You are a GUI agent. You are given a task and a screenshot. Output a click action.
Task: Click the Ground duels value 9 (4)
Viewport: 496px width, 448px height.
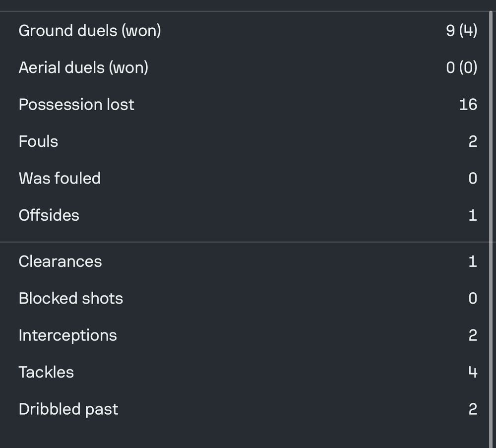(461, 31)
